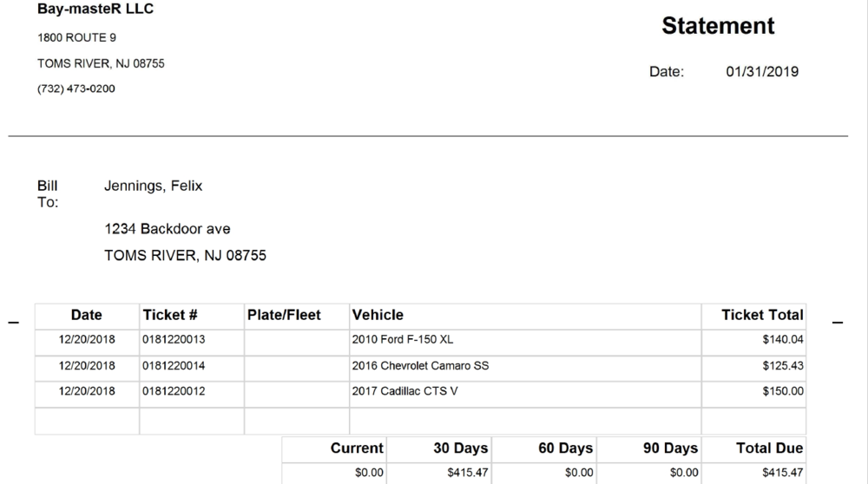
Task: Click the $150.00 ticket total cell
Action: pos(754,395)
